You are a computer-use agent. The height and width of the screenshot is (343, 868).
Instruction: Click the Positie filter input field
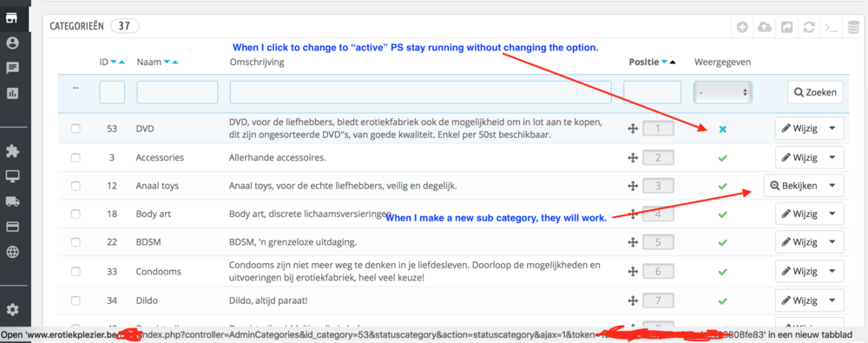click(652, 93)
